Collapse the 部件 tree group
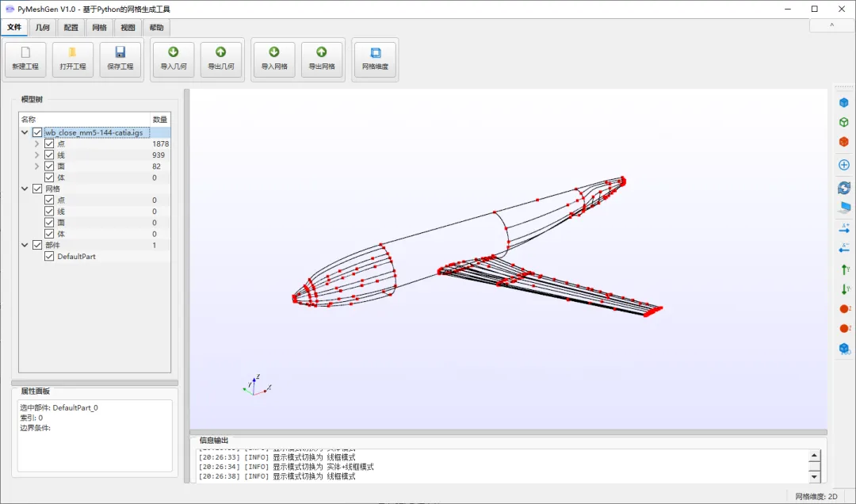This screenshot has height=504, width=856. click(x=25, y=245)
